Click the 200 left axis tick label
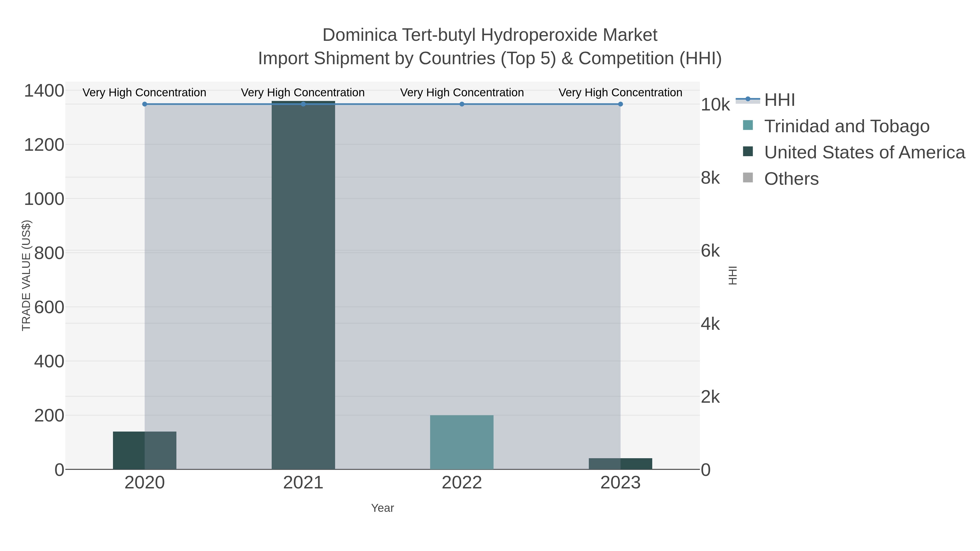Viewport: 980px width, 551px height. coord(49,415)
